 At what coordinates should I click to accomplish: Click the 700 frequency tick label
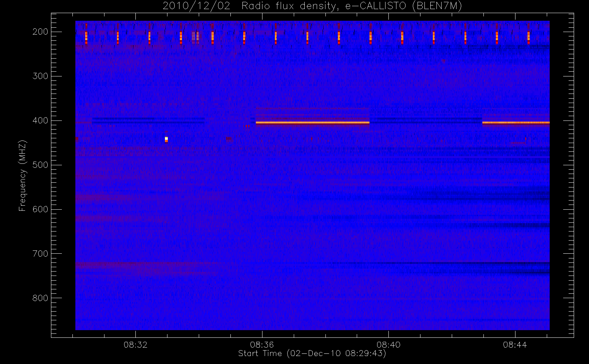pos(40,254)
